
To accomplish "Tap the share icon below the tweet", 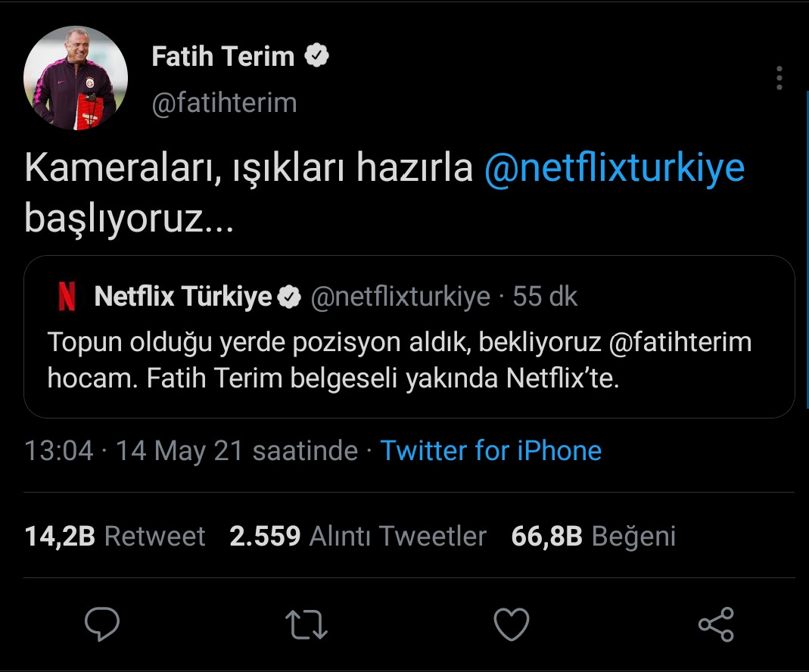I will pyautogui.click(x=714, y=625).
